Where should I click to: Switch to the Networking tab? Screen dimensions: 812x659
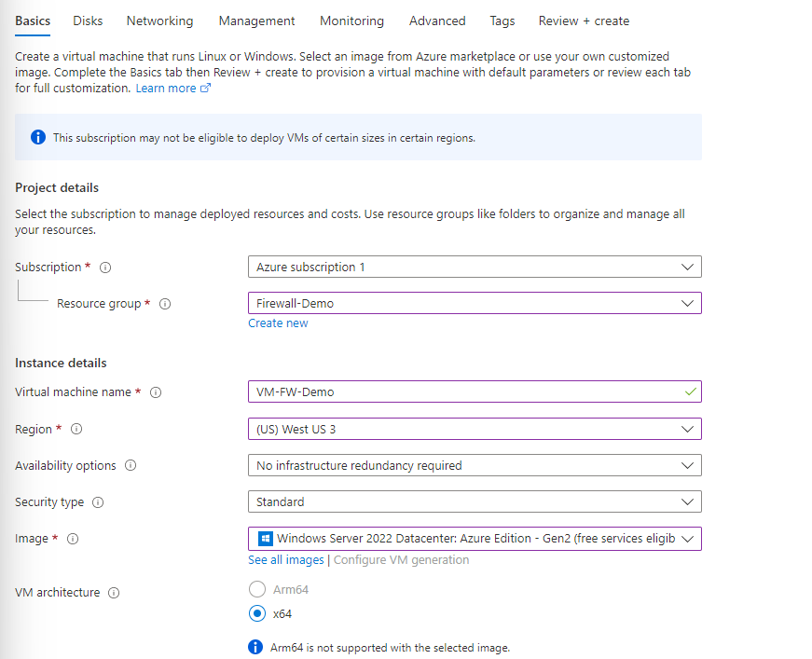159,21
